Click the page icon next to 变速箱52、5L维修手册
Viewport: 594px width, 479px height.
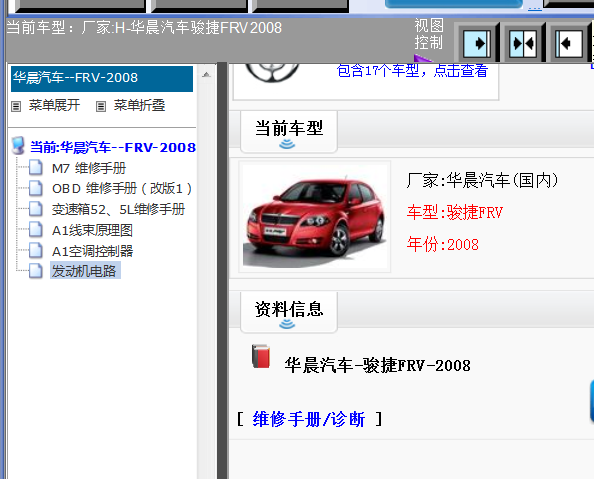click(36, 209)
